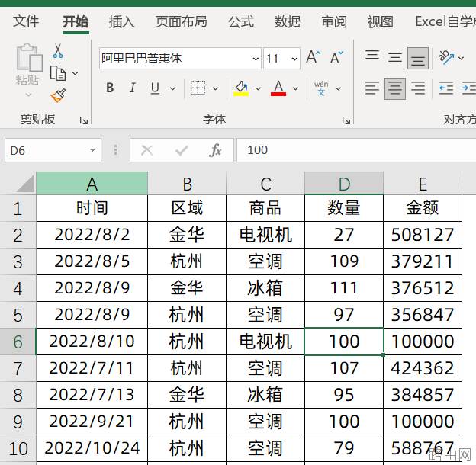
Task: Open the font size dropdown
Action: point(294,59)
